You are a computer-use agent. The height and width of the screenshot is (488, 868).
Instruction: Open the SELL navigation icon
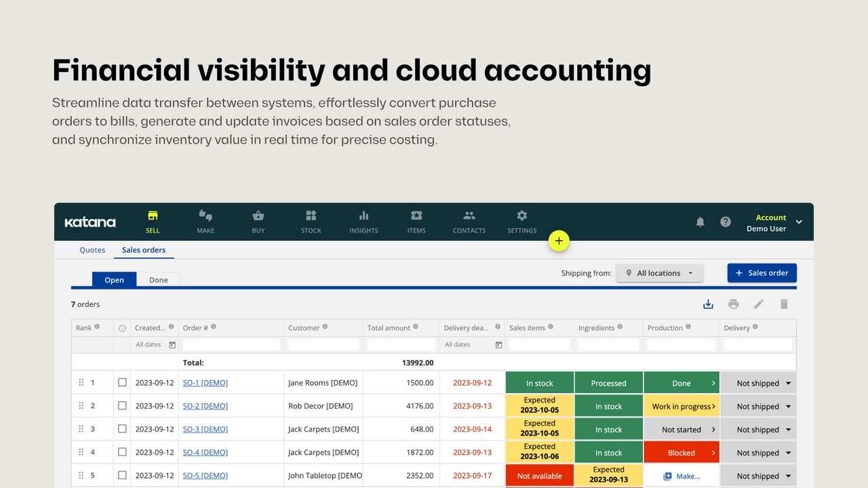[x=153, y=217]
